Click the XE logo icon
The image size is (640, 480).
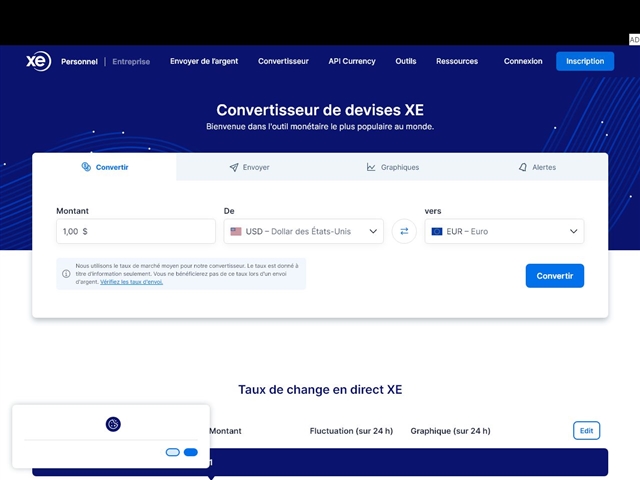(x=39, y=61)
